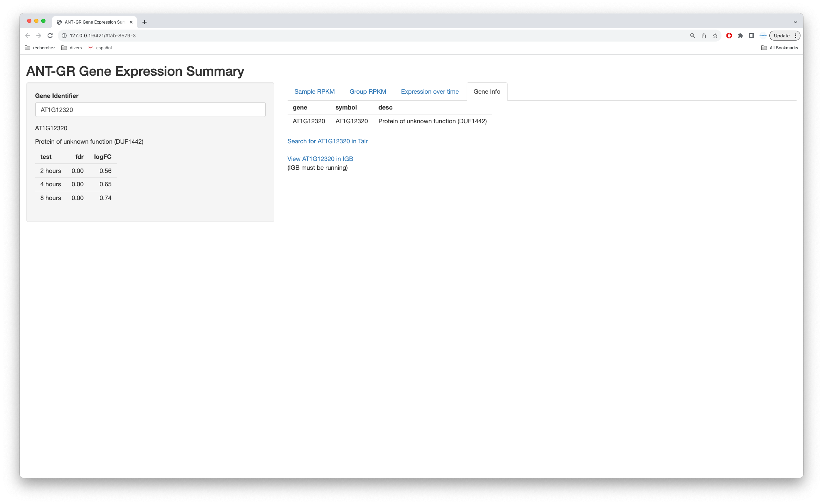Viewport: 823px width, 504px height.
Task: Open a new tab with plus button
Action: [145, 22]
